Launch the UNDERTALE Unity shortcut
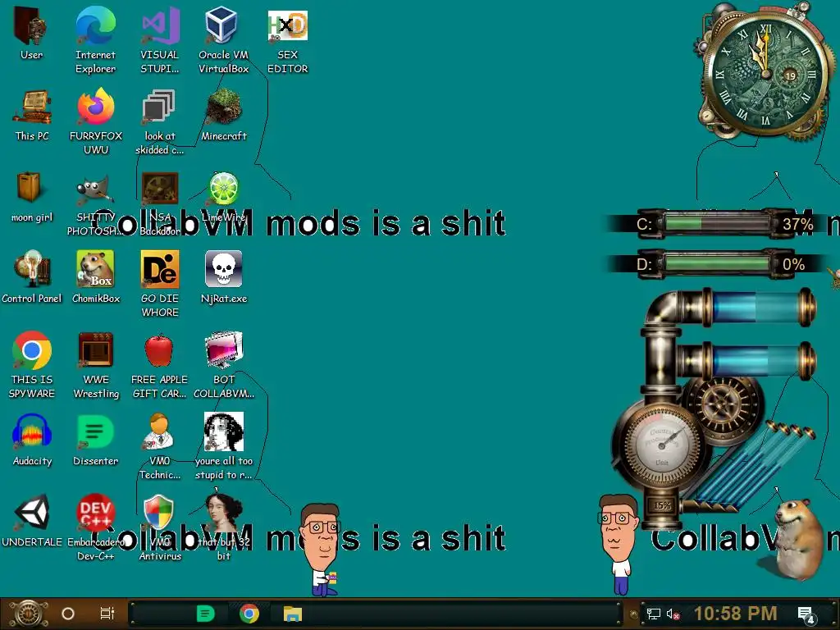The width and height of the screenshot is (840, 630). 32,521
